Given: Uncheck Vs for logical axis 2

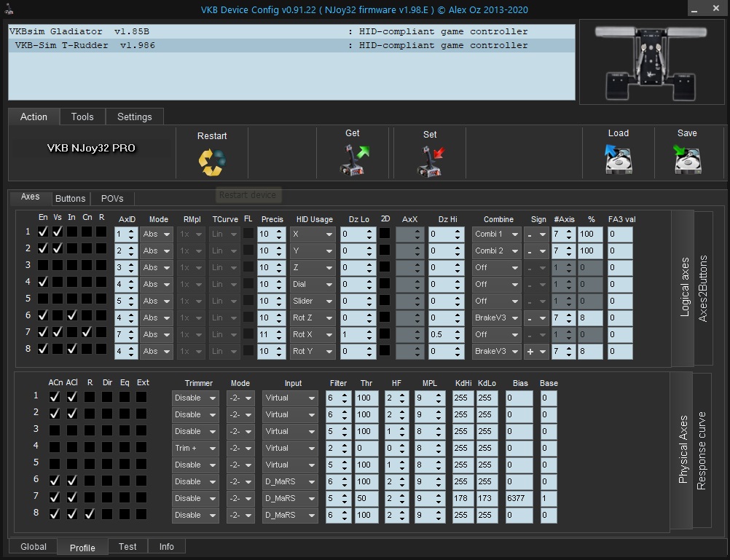Looking at the screenshot, I should (x=58, y=248).
